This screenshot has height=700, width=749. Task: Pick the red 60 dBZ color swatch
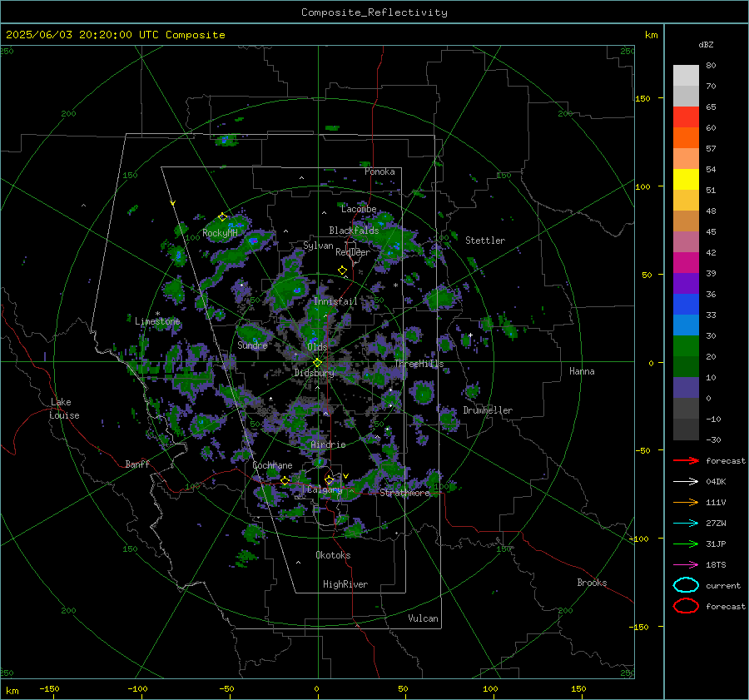(686, 117)
